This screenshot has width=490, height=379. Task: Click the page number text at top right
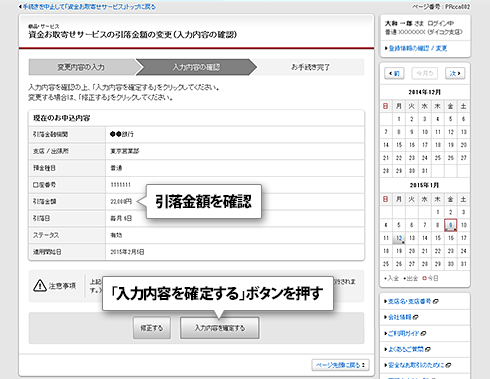pos(441,7)
